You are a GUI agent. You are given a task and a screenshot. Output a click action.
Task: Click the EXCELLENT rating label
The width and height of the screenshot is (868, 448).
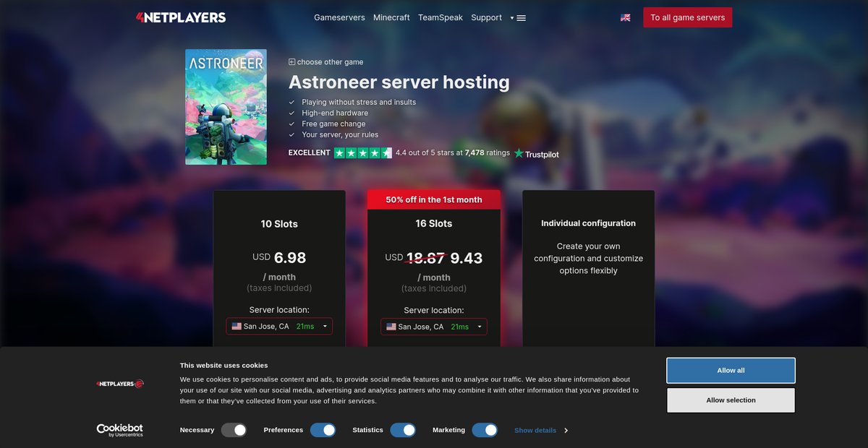coord(309,153)
